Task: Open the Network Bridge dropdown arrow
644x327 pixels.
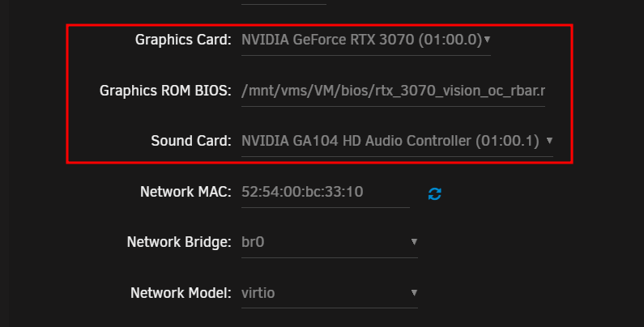Action: (414, 242)
